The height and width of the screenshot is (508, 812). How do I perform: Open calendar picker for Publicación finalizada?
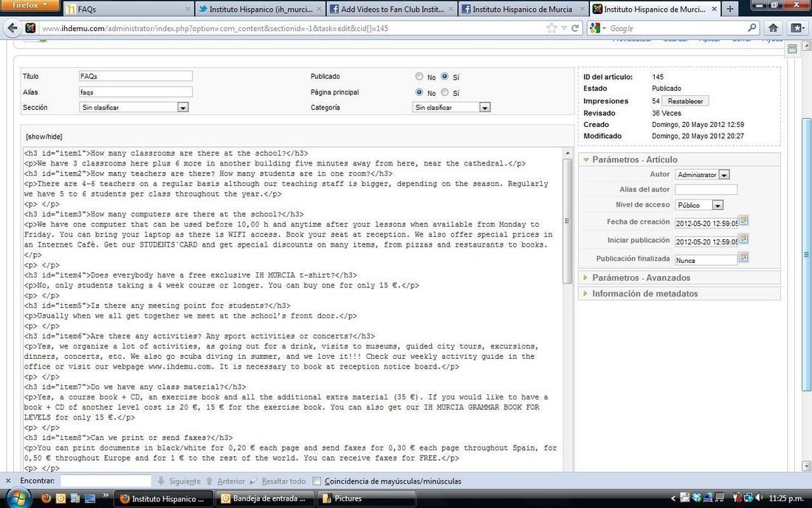743,258
